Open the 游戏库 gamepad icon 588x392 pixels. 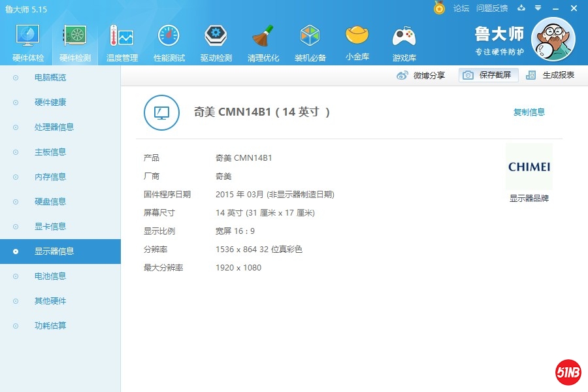[x=404, y=38]
